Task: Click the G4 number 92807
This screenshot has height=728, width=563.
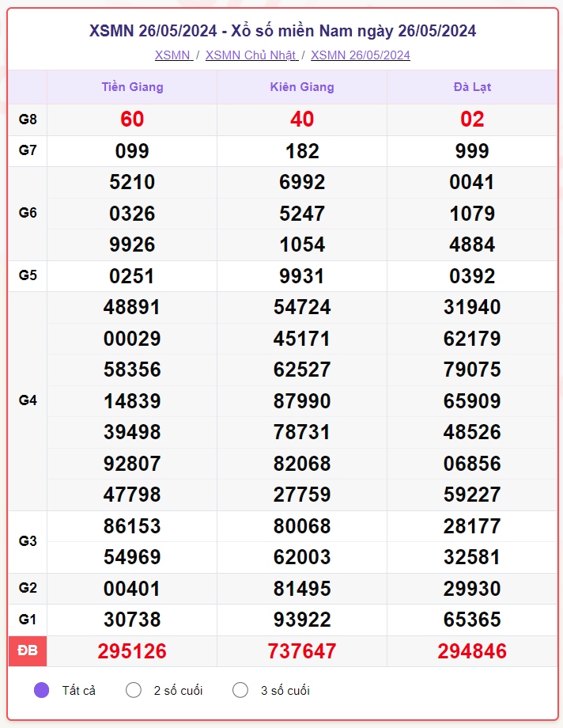Action: 132,464
